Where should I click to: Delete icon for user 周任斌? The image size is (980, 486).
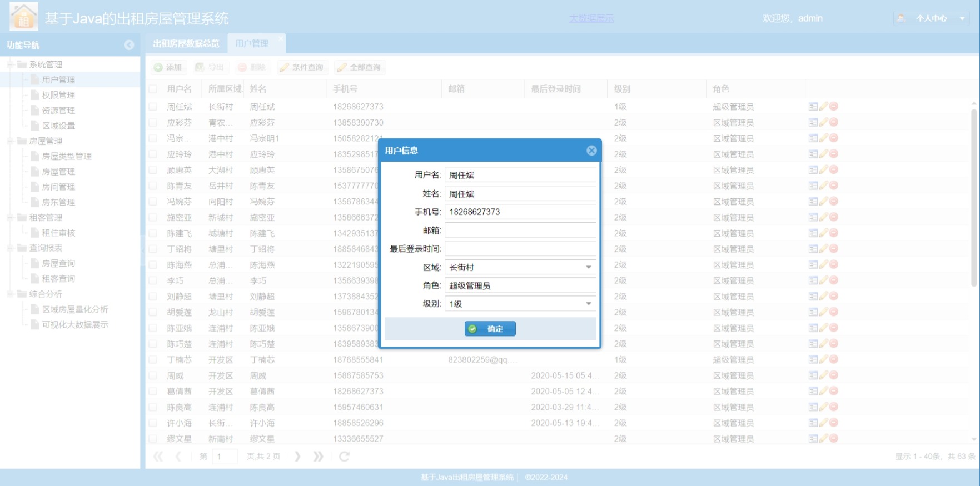click(834, 106)
